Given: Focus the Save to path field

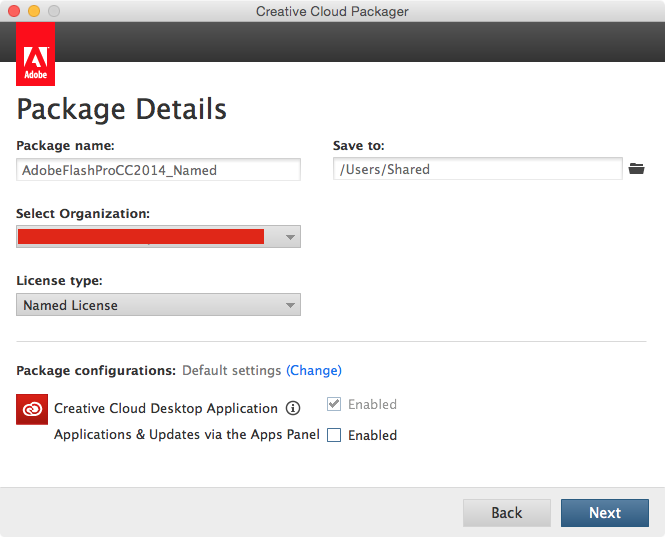Looking at the screenshot, I should click(x=478, y=169).
